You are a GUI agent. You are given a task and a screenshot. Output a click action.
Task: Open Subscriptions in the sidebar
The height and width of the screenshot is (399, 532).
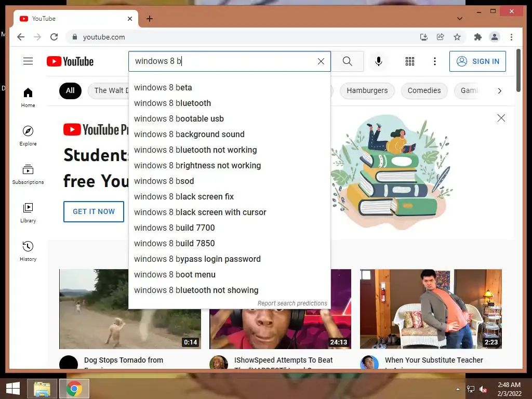28,175
